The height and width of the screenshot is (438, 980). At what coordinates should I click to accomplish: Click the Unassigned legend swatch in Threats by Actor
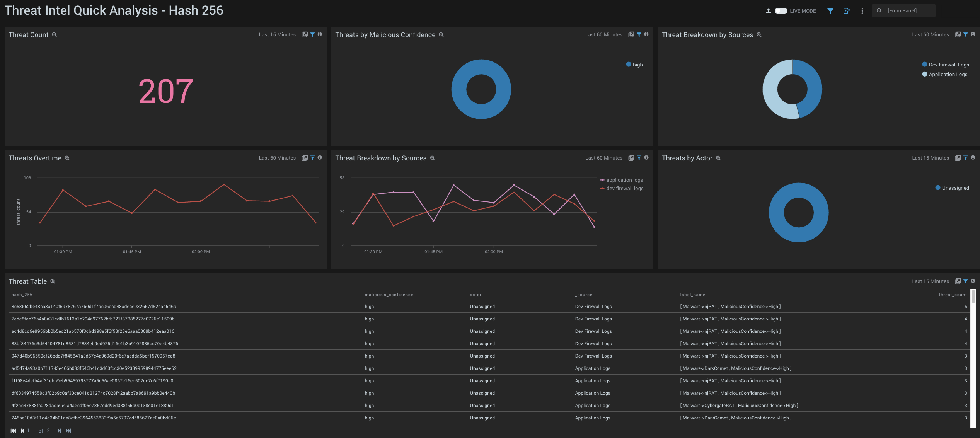click(937, 188)
